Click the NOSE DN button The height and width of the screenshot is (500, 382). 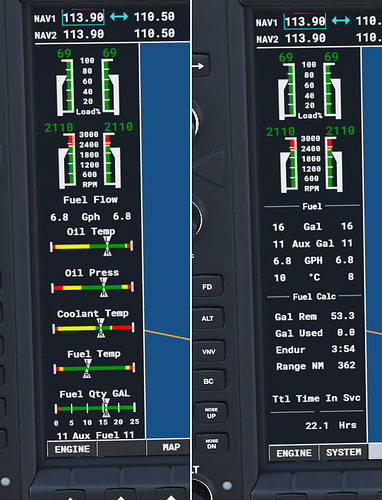[x=211, y=444]
